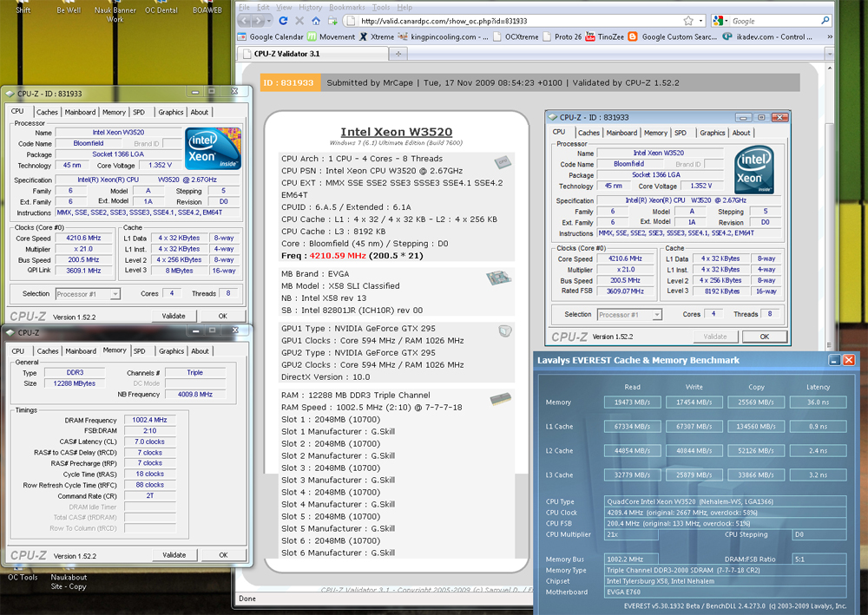
Task: Click the Intel Xeon W3520 page heading
Action: 397,132
